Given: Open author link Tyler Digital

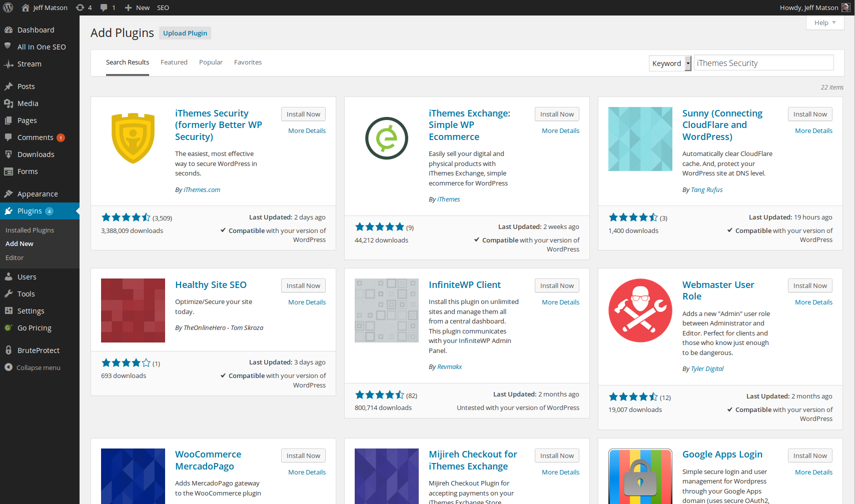Looking at the screenshot, I should point(707,369).
